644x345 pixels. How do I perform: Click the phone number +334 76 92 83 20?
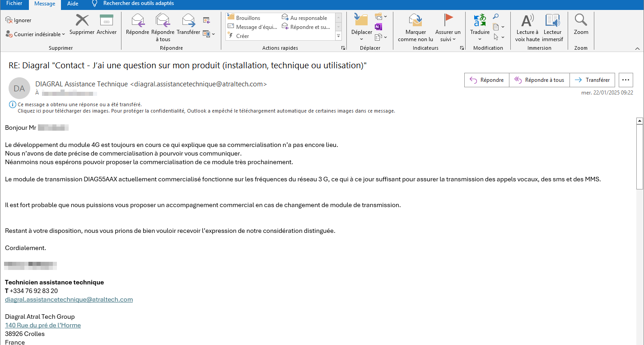(34, 291)
